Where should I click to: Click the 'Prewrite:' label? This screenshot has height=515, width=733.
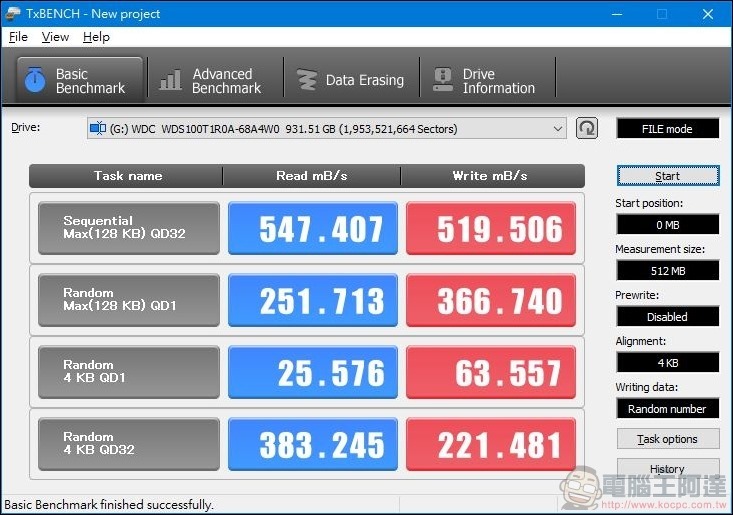tap(637, 295)
